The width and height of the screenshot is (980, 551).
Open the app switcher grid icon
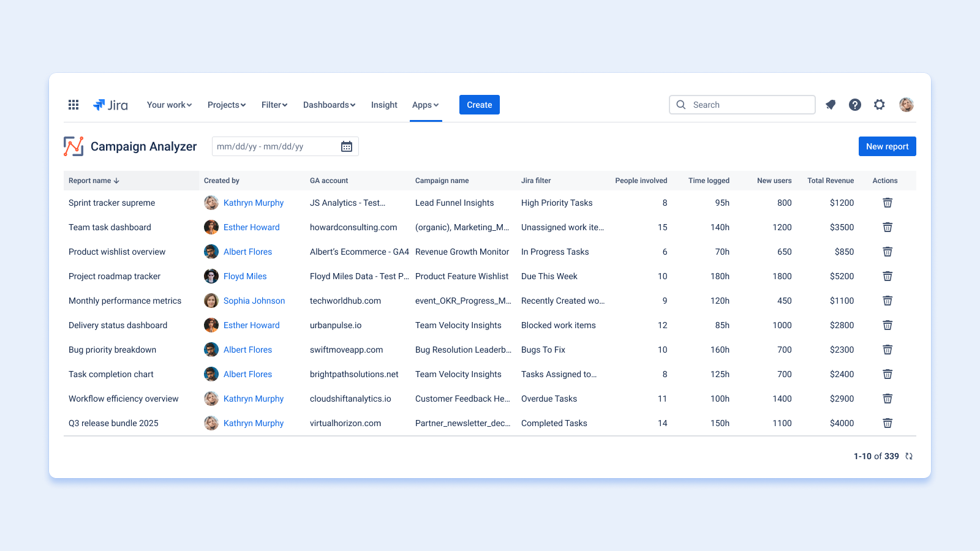[x=73, y=105]
